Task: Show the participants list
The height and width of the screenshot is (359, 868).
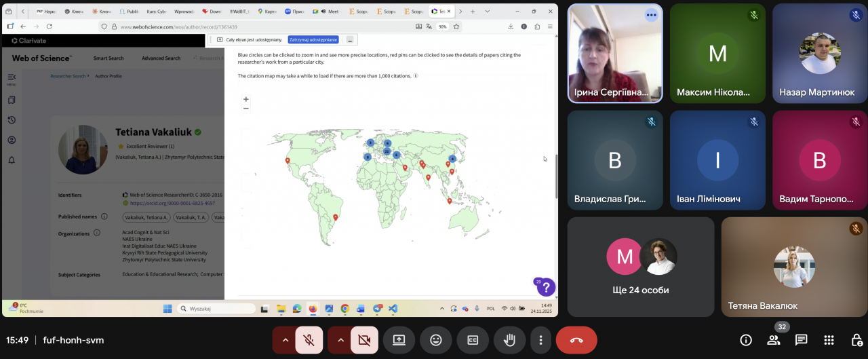Action: tap(774, 340)
